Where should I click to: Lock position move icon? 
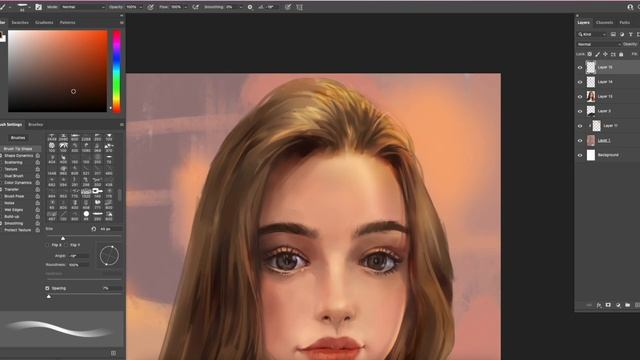coord(605,54)
